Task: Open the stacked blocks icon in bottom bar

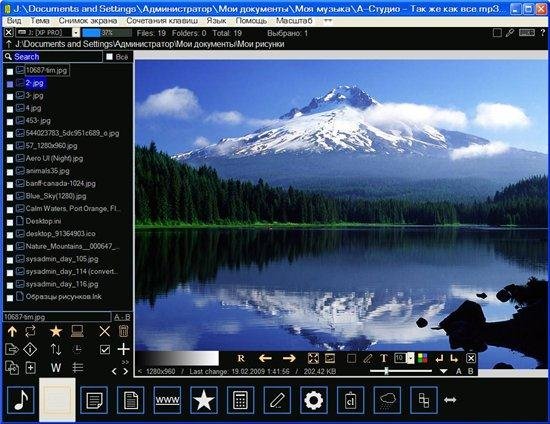Action: (x=424, y=400)
